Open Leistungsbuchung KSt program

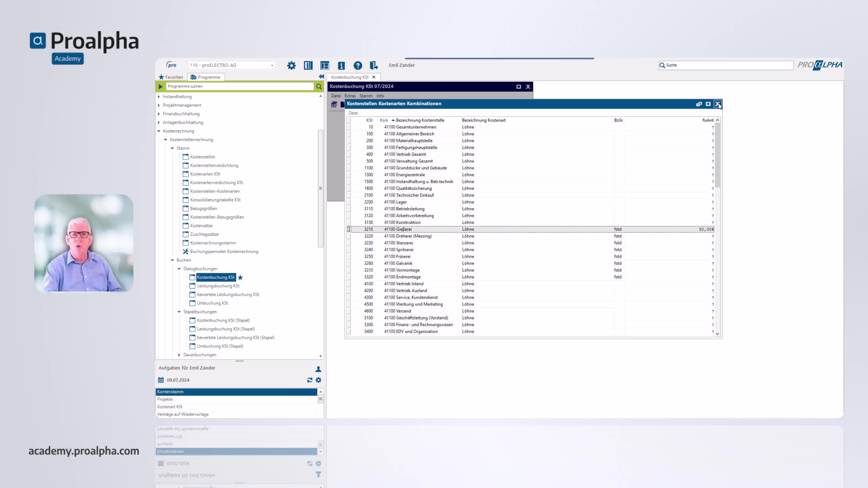click(x=218, y=286)
